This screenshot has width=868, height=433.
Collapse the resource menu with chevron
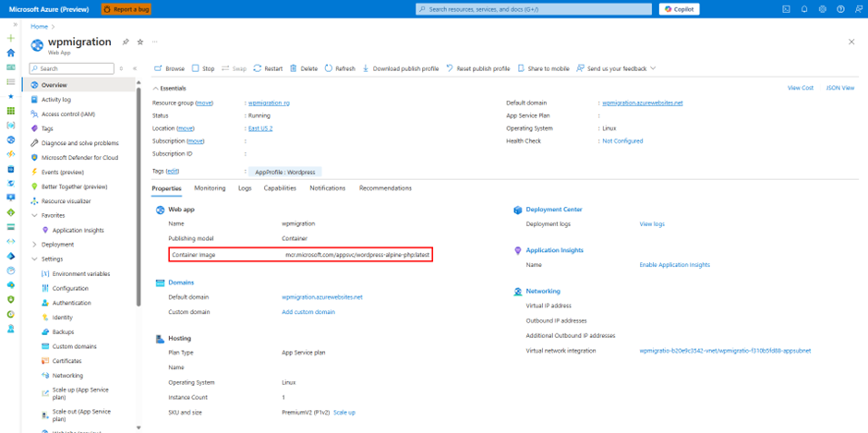(135, 68)
